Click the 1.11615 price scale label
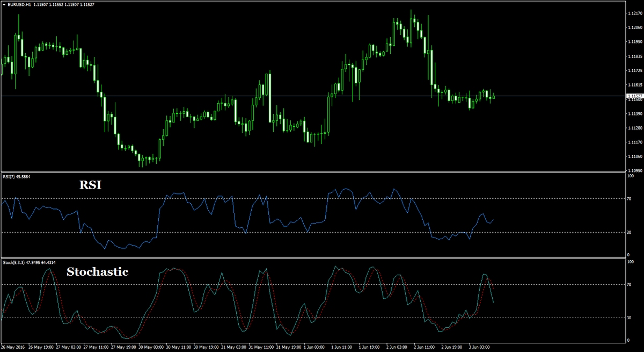The height and width of the screenshot is (352, 644). pos(634,85)
